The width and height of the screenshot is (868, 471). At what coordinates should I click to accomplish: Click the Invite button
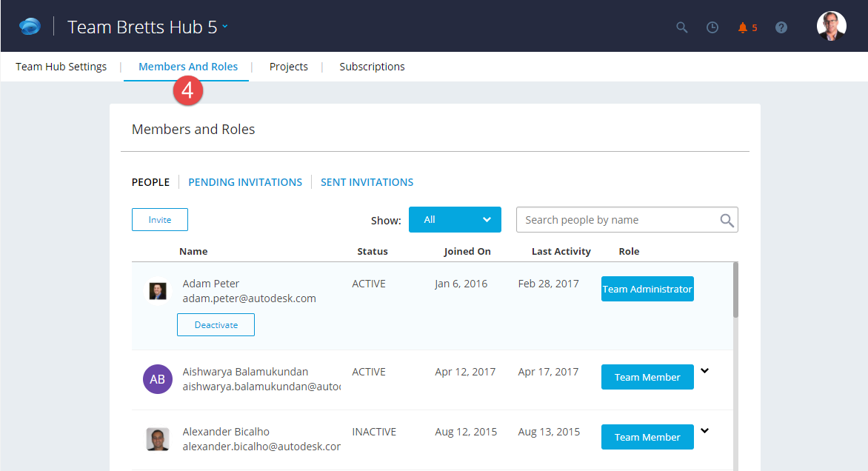159,219
